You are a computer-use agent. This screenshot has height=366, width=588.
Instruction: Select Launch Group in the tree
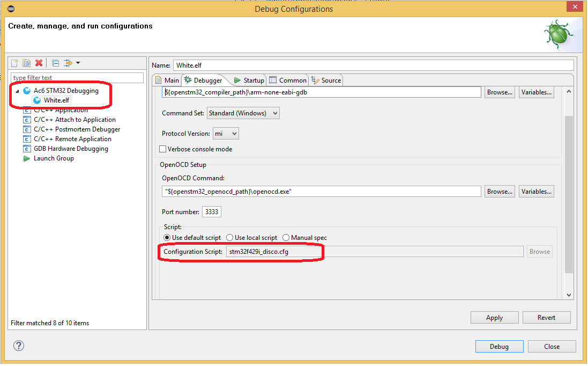(54, 158)
